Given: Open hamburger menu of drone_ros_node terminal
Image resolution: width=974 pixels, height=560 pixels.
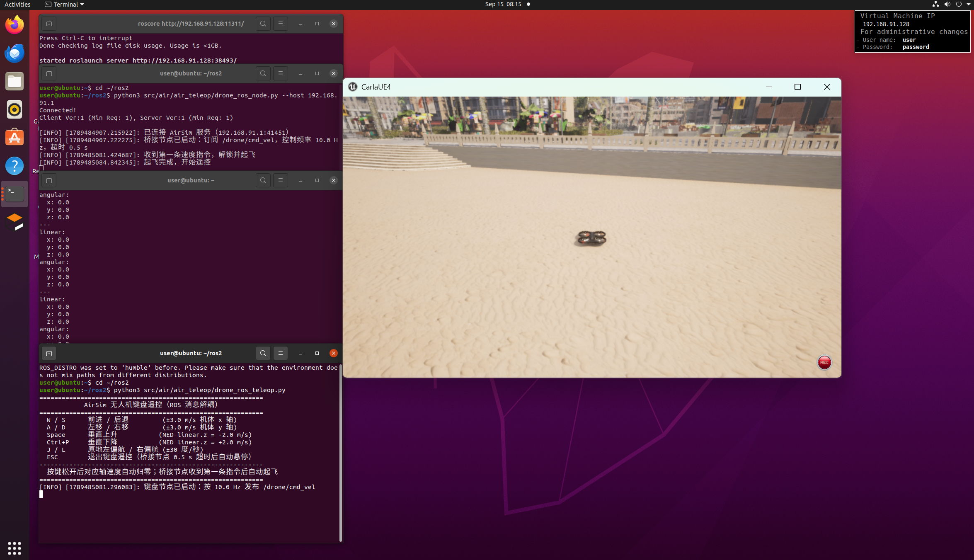Looking at the screenshot, I should pos(281,73).
